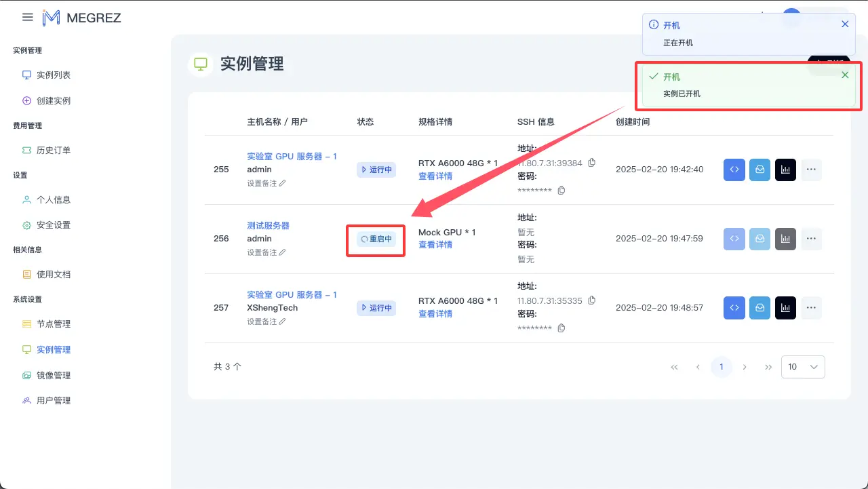Jump to last page with double chevron
Image resolution: width=868 pixels, height=489 pixels.
[768, 366]
